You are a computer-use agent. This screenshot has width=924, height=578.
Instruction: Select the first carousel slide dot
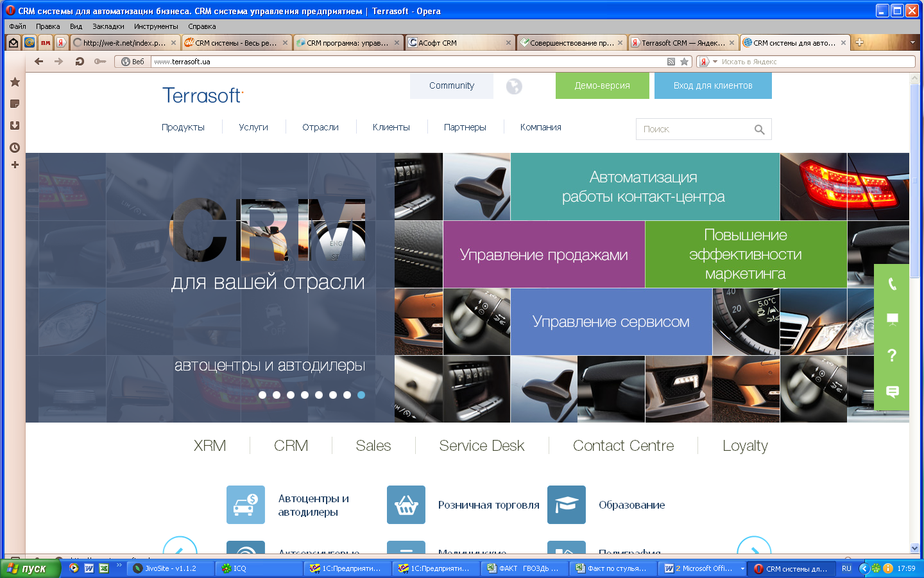pyautogui.click(x=262, y=395)
